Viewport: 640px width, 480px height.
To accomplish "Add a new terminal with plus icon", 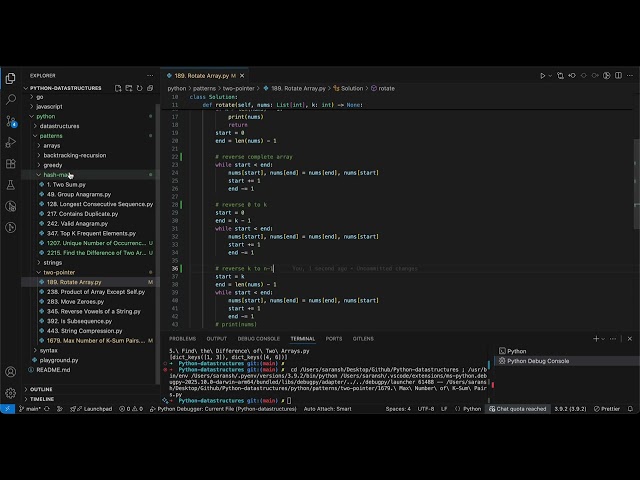I will click(596, 339).
